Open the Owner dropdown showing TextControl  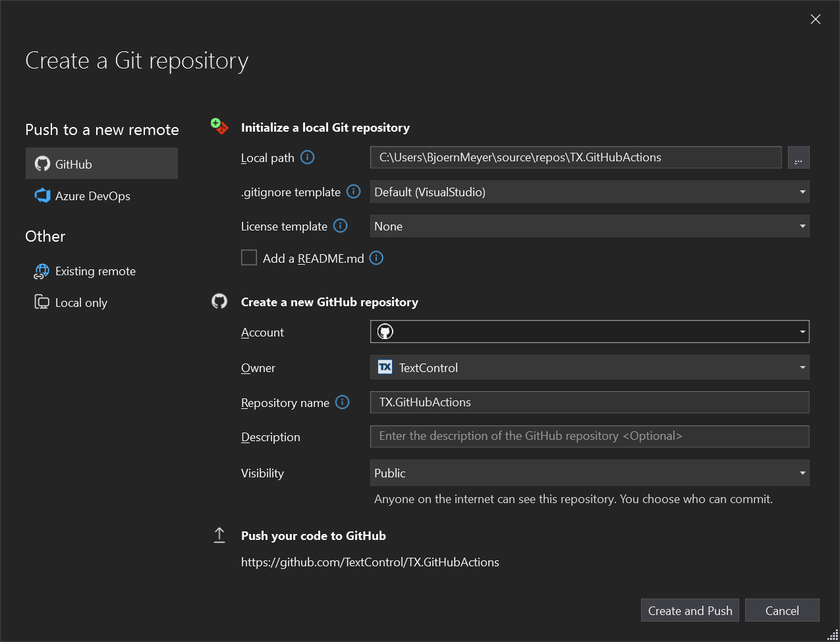pyautogui.click(x=802, y=367)
